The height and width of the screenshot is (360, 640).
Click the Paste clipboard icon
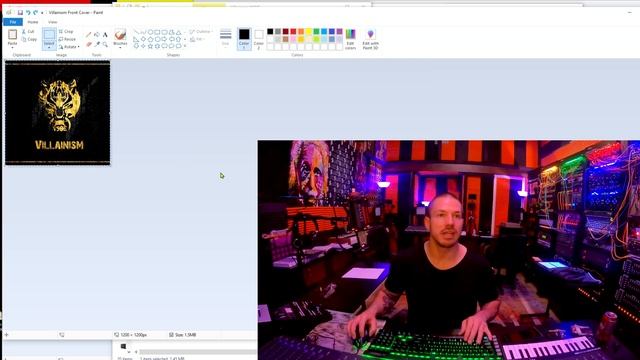pos(13,35)
